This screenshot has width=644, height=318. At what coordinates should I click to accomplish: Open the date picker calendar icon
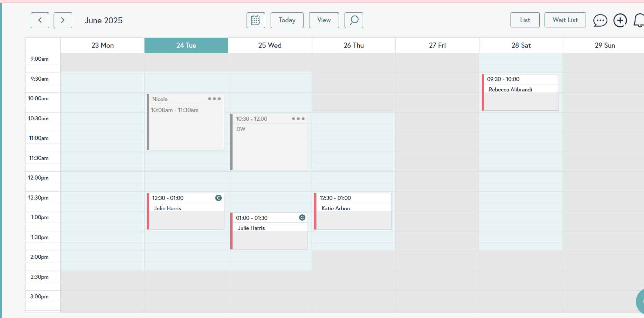(x=256, y=20)
